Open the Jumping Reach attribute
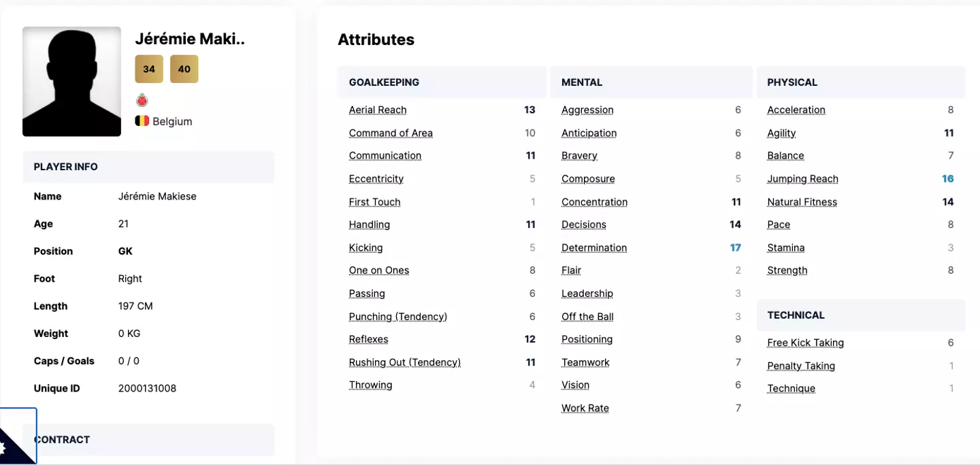 [x=802, y=179]
